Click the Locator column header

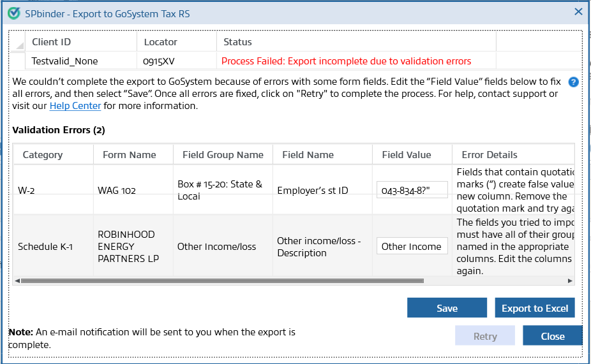161,42
